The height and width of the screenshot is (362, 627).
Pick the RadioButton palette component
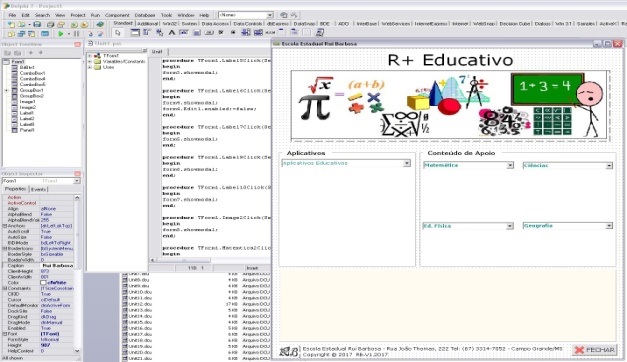pos(233,32)
